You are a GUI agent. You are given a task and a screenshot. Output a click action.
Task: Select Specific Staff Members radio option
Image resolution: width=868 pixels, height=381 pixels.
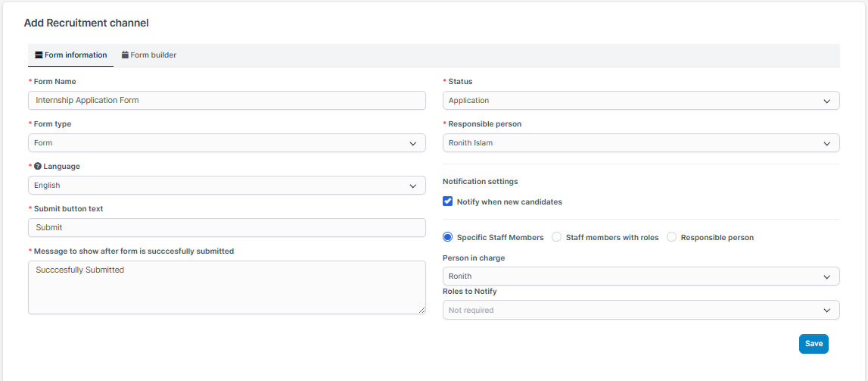[x=448, y=237]
